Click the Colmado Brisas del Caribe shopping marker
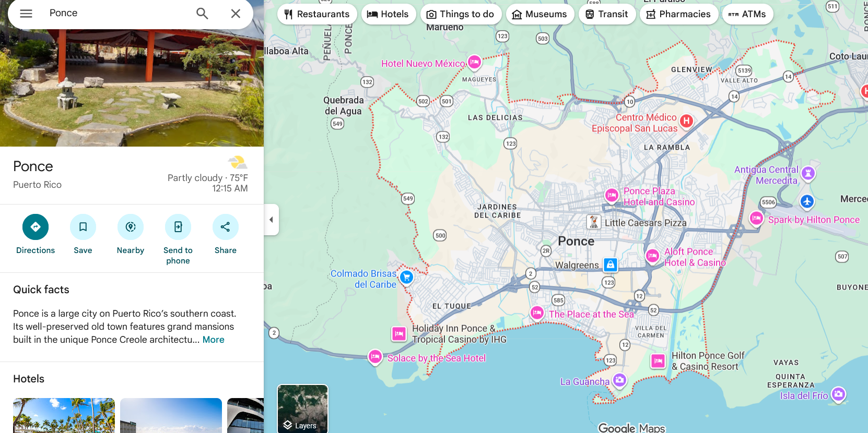 click(406, 278)
